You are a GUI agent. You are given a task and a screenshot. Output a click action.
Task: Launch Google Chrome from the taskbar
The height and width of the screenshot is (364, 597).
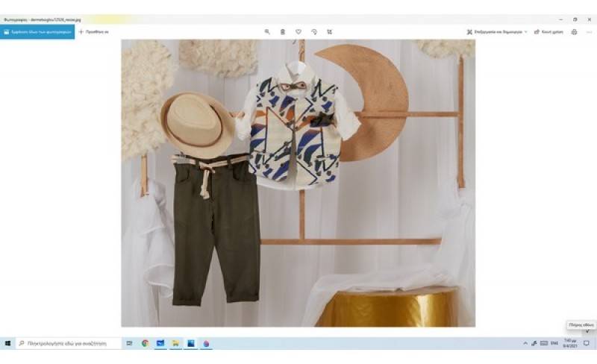[x=145, y=343]
